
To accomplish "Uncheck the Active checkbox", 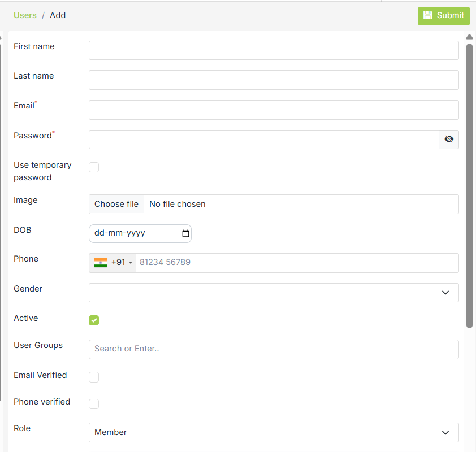I will pyautogui.click(x=94, y=320).
